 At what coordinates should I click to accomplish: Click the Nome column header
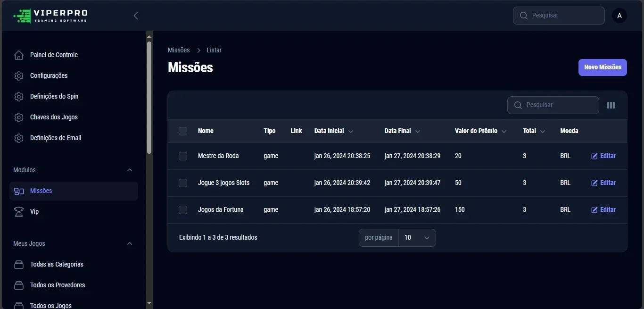tap(206, 131)
